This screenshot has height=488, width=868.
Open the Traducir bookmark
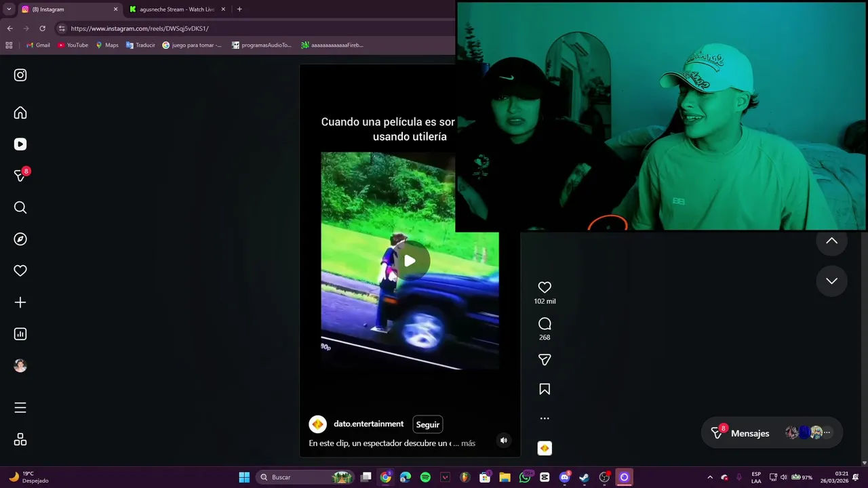tap(140, 45)
